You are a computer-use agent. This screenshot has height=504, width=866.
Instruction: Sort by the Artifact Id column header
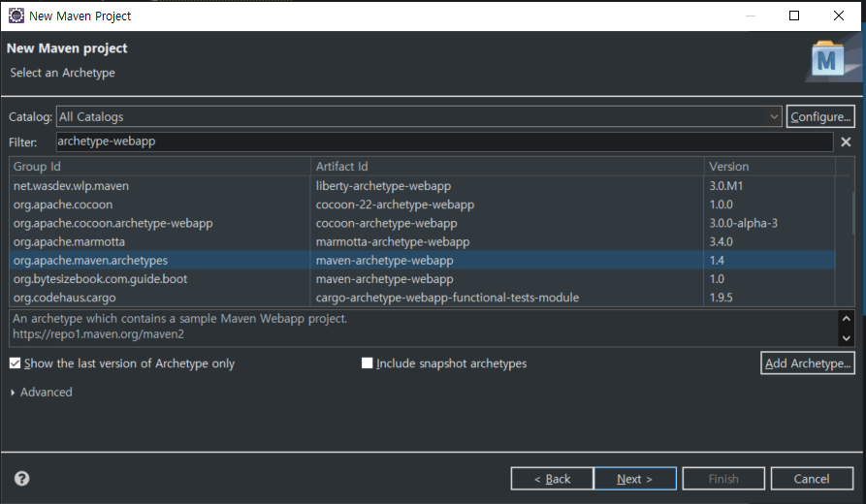pos(507,166)
